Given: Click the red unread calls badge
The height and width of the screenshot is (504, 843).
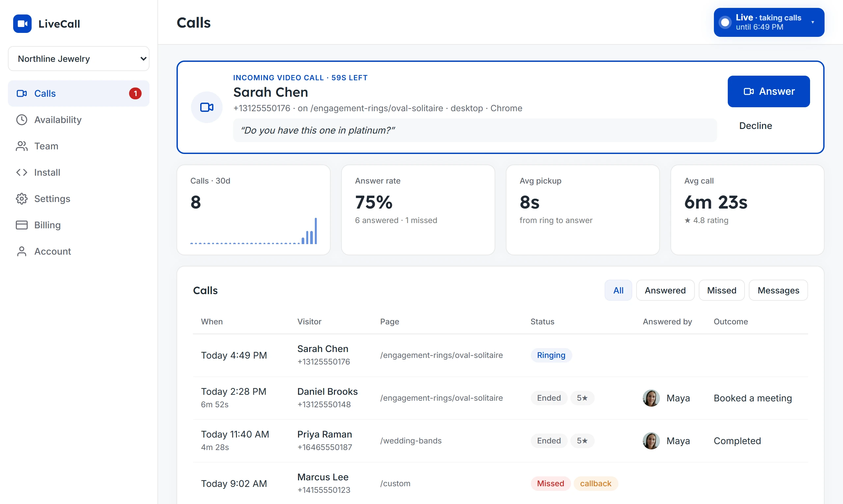Looking at the screenshot, I should pyautogui.click(x=135, y=93).
